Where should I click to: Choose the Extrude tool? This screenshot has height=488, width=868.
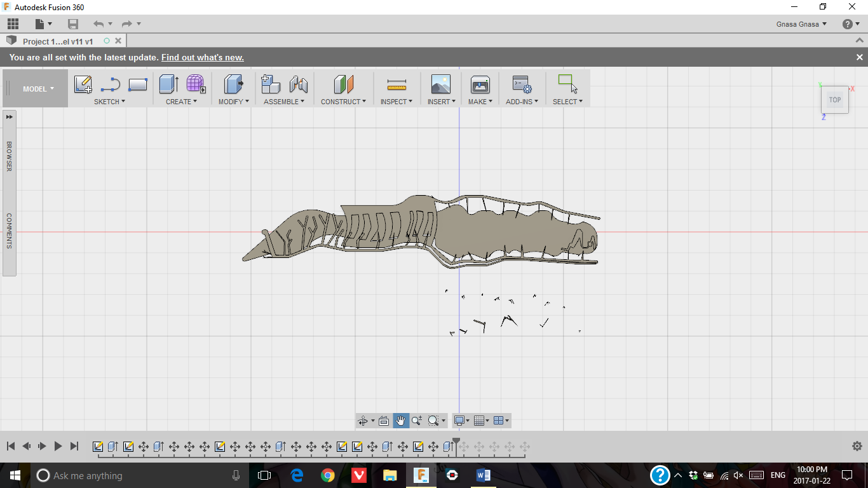pyautogui.click(x=168, y=85)
